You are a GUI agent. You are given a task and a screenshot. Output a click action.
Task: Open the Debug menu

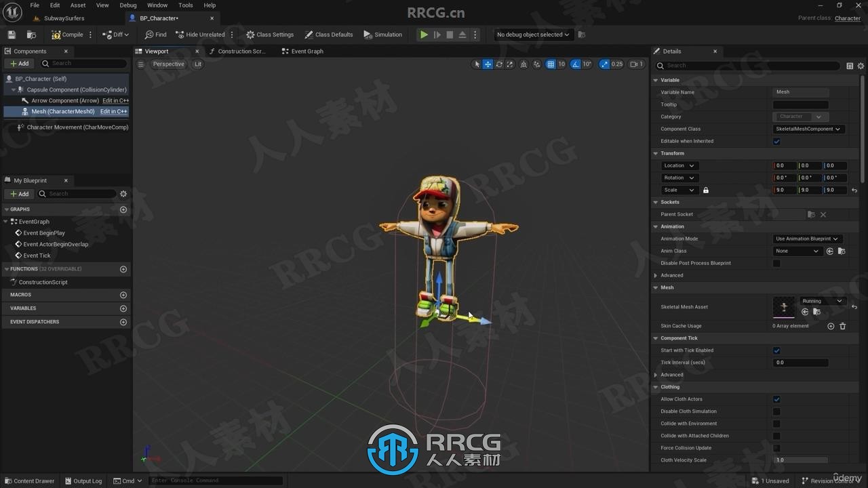click(x=127, y=5)
